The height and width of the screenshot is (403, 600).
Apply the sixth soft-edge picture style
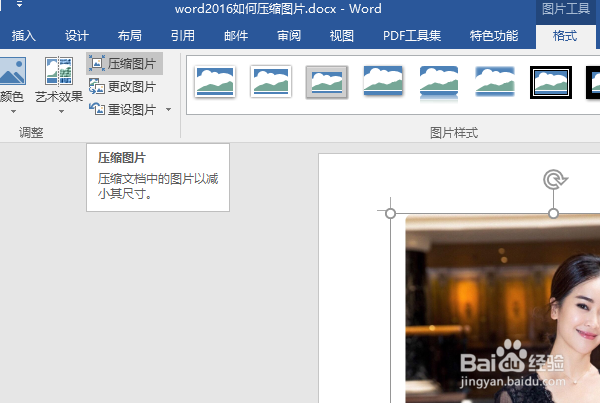(x=495, y=81)
